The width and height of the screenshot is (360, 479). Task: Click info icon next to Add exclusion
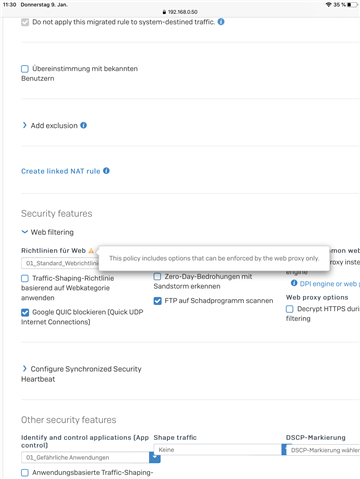tap(84, 125)
